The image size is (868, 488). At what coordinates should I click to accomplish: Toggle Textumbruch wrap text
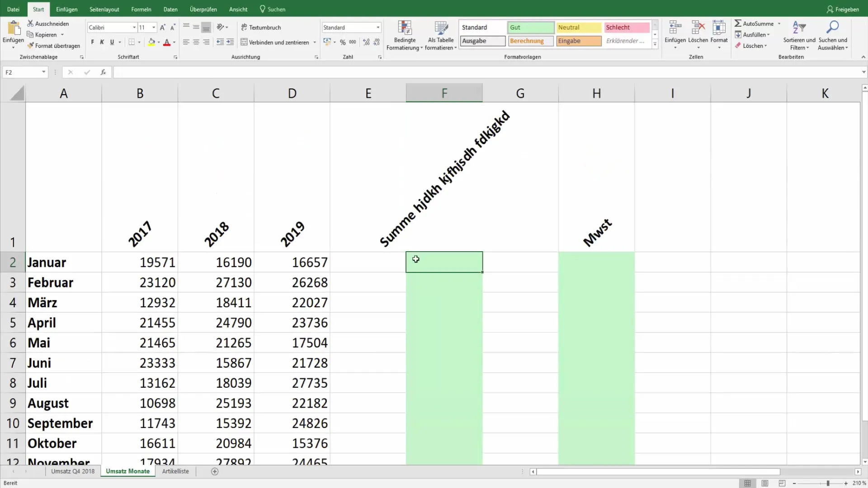point(261,28)
